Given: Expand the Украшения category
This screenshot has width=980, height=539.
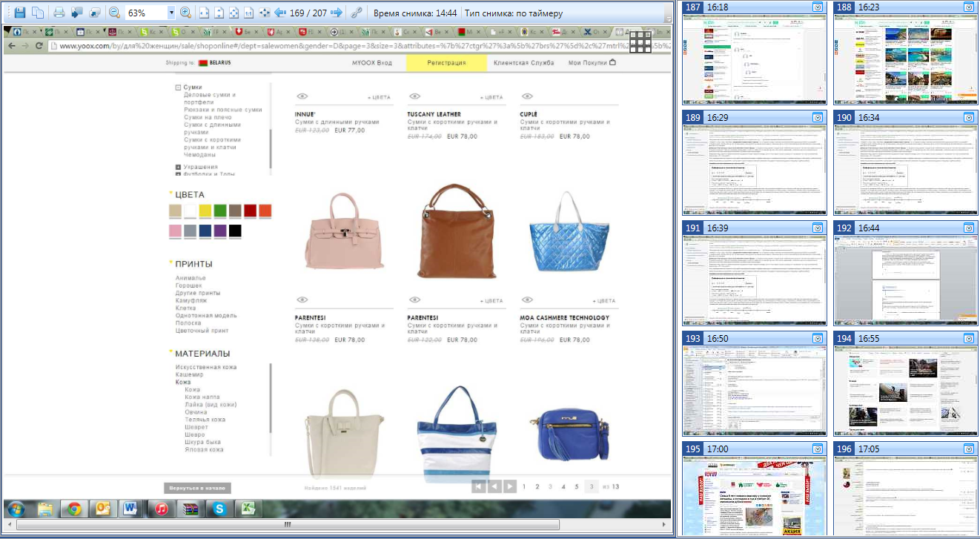Looking at the screenshot, I should (179, 168).
